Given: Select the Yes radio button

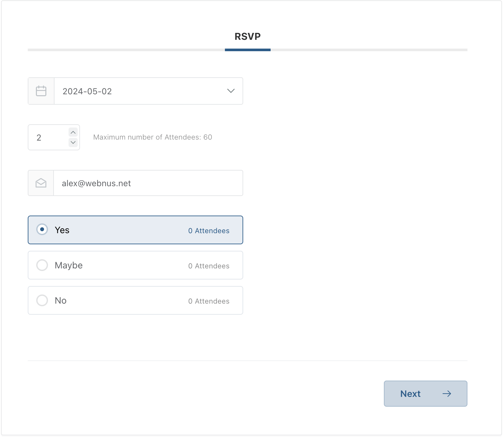Looking at the screenshot, I should point(42,230).
